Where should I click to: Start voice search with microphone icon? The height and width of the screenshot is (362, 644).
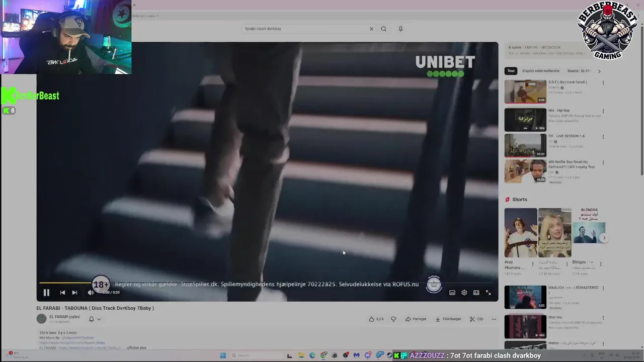coord(400,29)
